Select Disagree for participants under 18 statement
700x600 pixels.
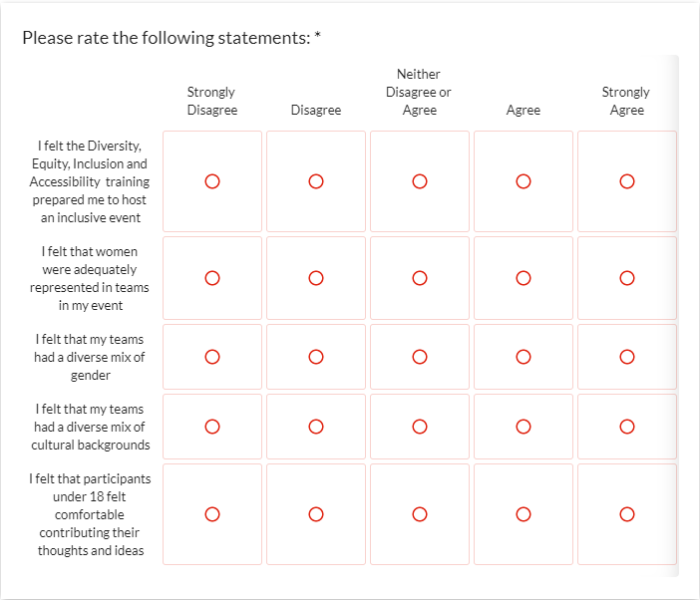pyautogui.click(x=316, y=514)
